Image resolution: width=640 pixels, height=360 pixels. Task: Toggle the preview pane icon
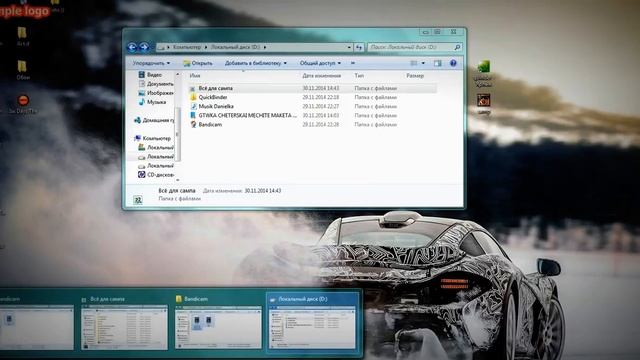(438, 63)
